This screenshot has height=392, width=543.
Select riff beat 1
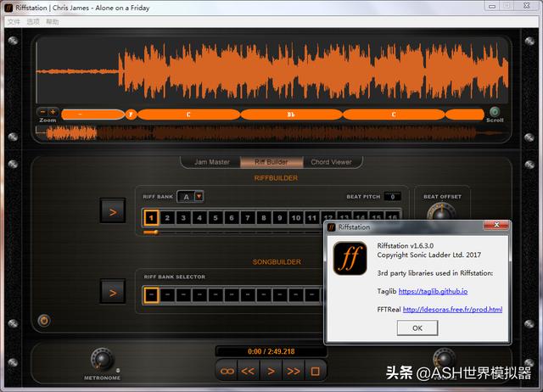pyautogui.click(x=151, y=218)
